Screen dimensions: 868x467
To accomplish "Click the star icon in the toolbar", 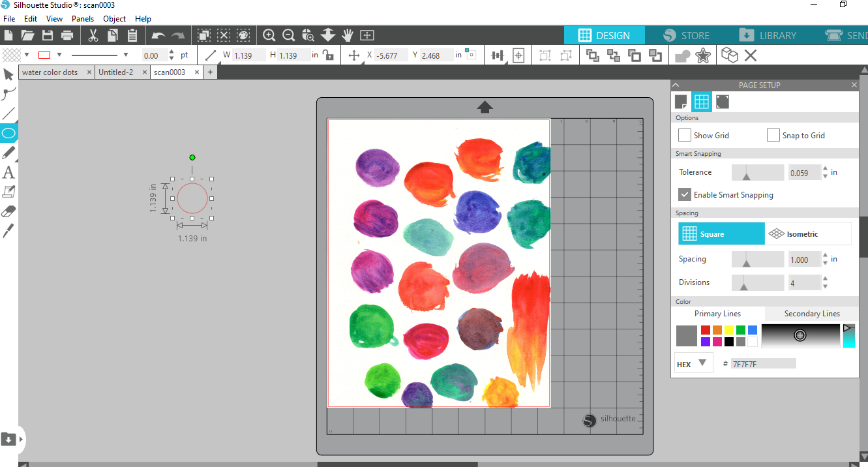I will (702, 55).
